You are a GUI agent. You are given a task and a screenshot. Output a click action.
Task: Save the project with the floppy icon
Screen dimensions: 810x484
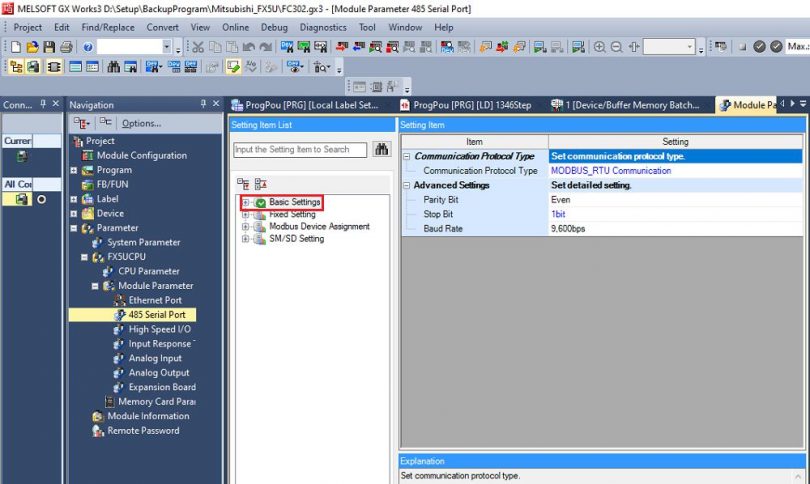(49, 47)
